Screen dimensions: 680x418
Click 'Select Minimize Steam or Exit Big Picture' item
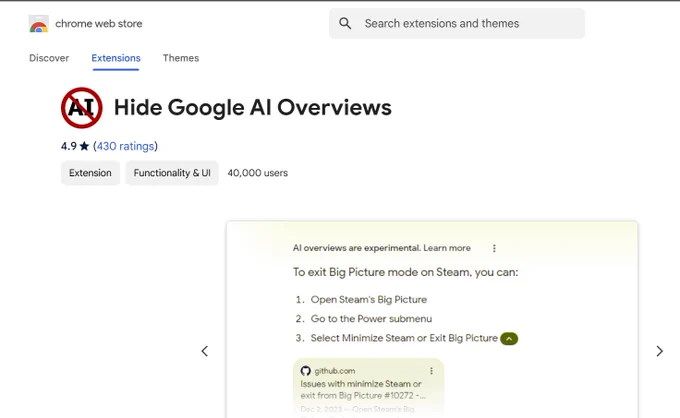404,338
